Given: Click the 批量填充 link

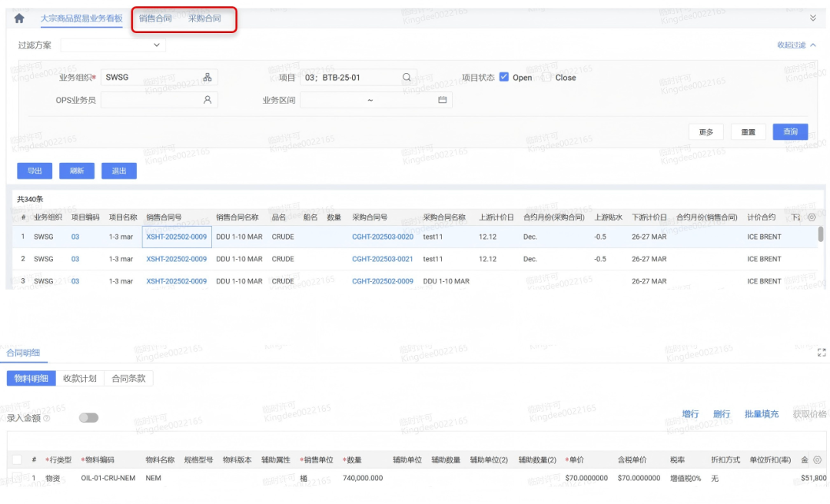Looking at the screenshot, I should pyautogui.click(x=761, y=414).
